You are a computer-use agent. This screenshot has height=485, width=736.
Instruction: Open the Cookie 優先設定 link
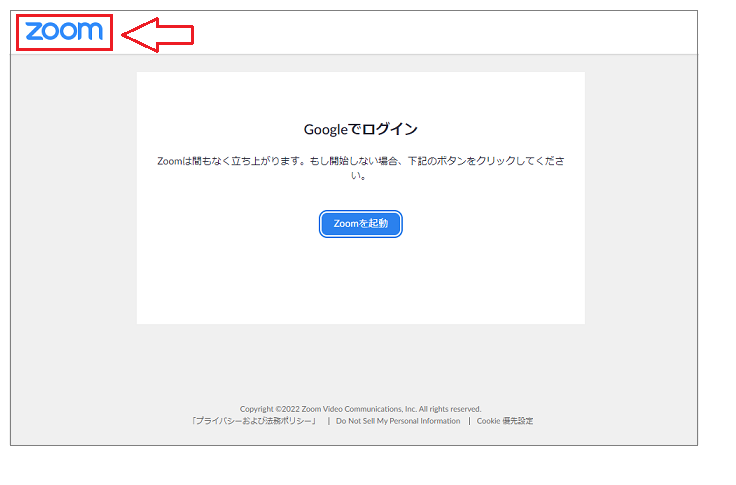tap(505, 421)
